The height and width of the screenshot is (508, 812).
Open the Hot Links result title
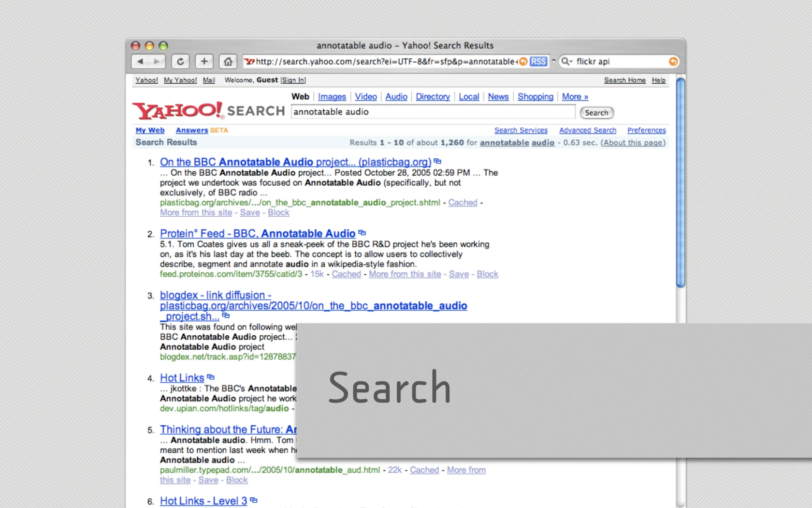pyautogui.click(x=182, y=378)
